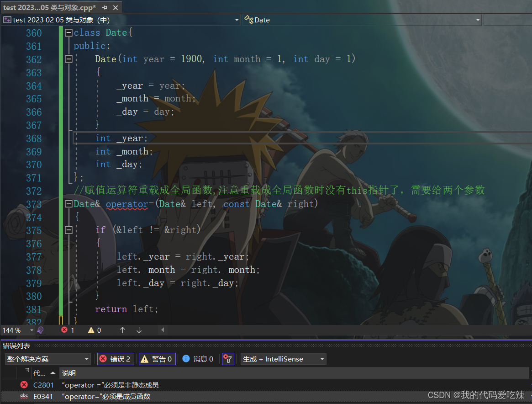The width and height of the screenshot is (532, 404).
Task: Toggle the 消息 0 filter button
Action: click(198, 359)
